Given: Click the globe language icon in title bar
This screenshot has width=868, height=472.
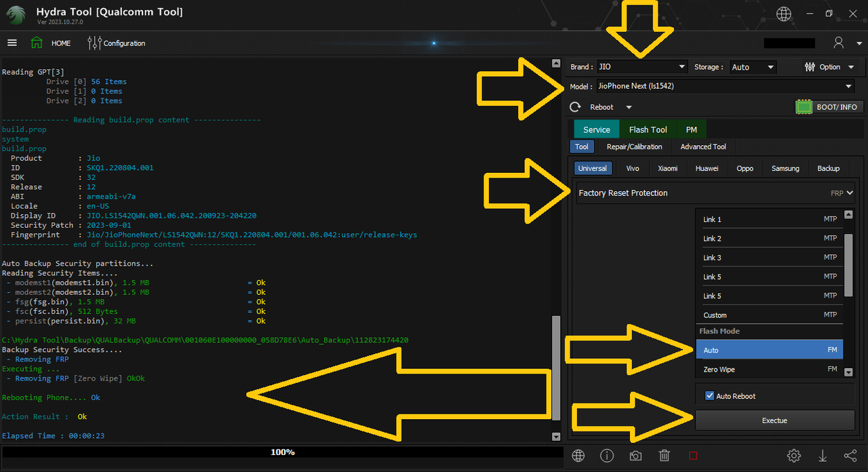Looking at the screenshot, I should coord(784,13).
